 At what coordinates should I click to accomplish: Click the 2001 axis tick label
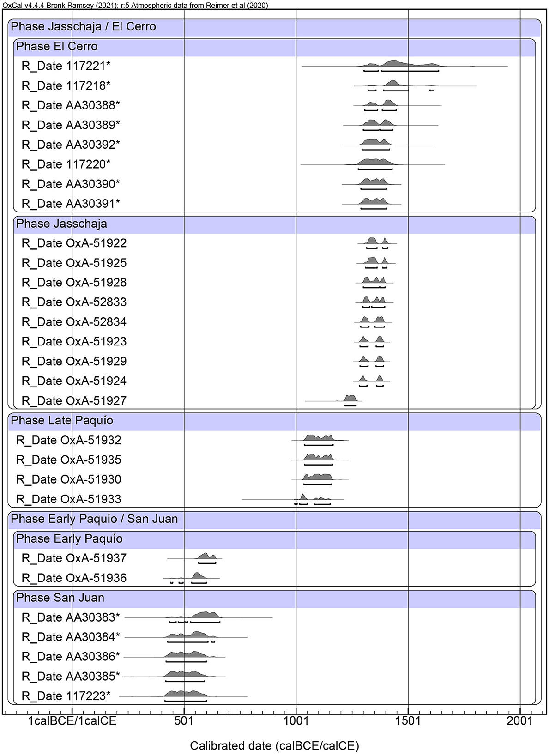point(520,721)
